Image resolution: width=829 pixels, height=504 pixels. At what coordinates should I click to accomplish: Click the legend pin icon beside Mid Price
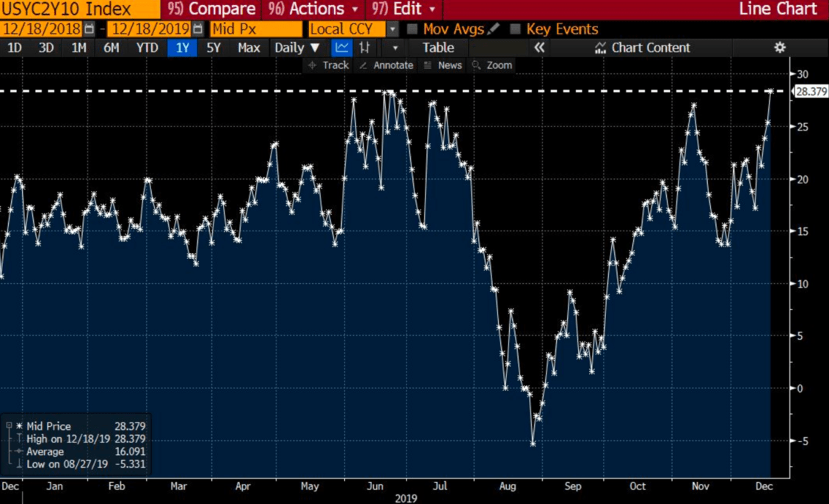click(x=9, y=426)
